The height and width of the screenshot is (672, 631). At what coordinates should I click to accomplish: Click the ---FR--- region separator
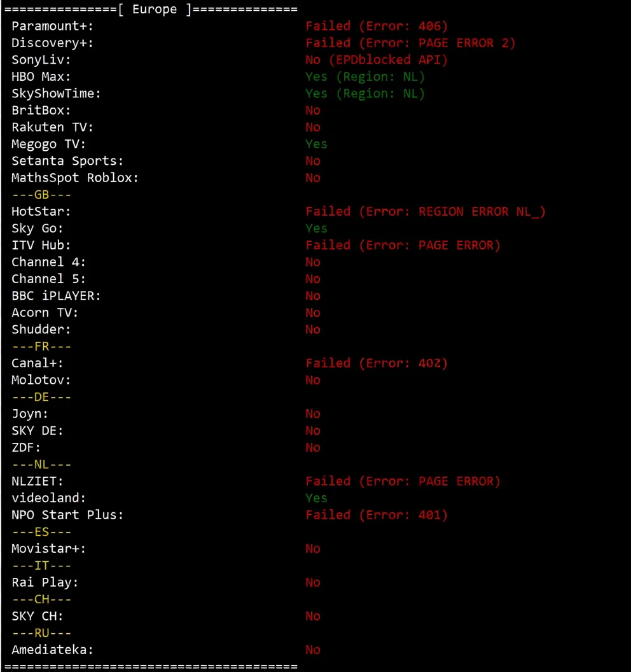(42, 346)
